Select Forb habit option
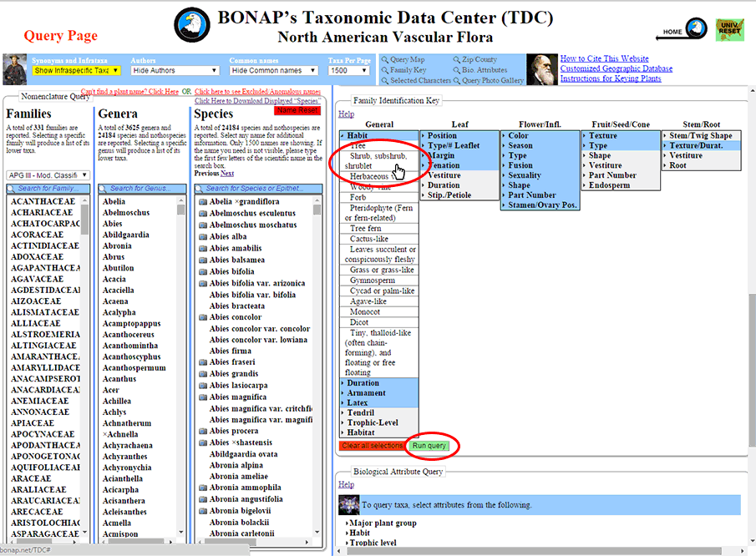 click(379, 198)
